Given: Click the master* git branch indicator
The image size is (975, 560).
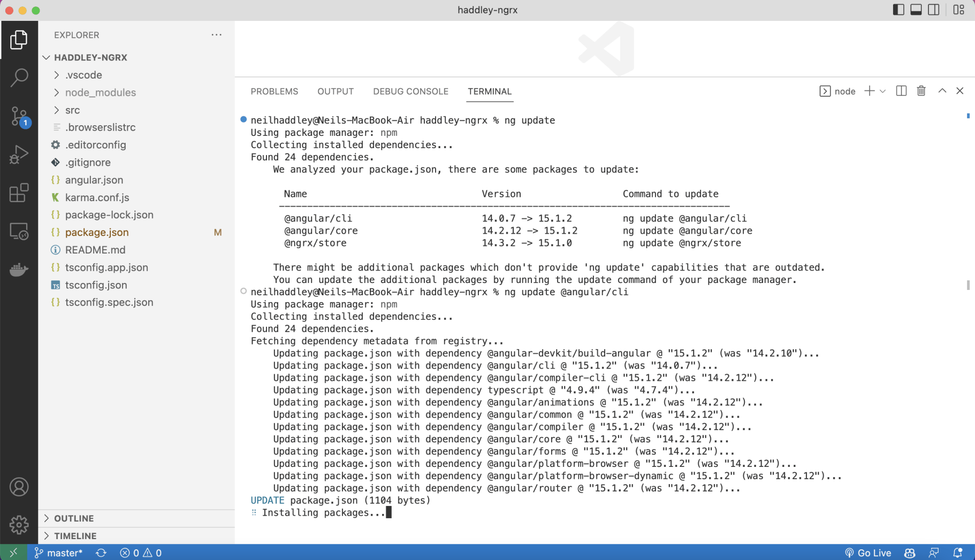Looking at the screenshot, I should 58,553.
